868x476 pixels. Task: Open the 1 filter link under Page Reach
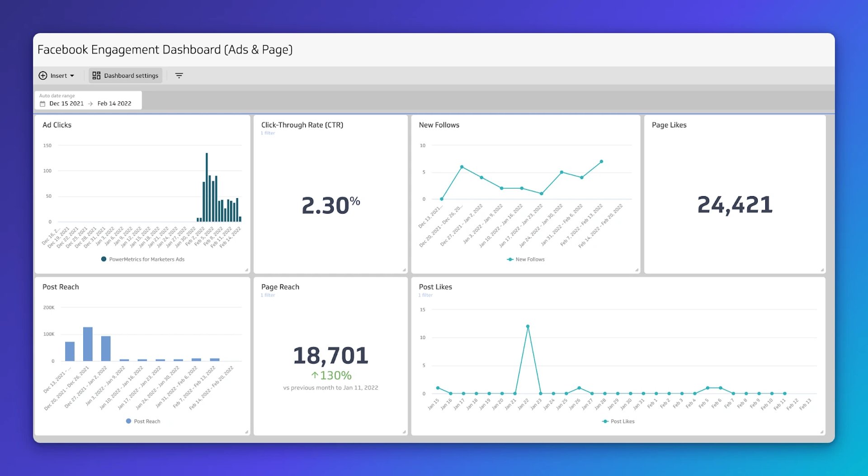coord(268,295)
